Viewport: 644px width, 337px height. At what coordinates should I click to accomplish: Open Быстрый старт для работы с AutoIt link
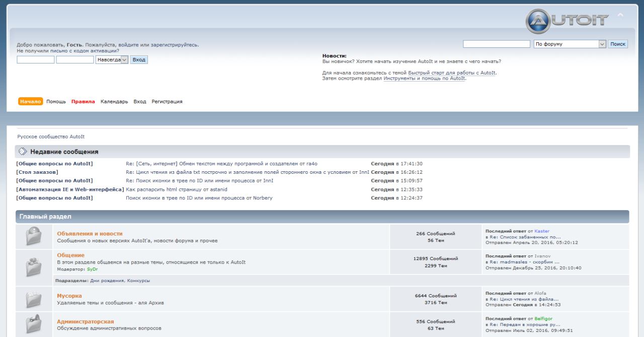coord(452,73)
